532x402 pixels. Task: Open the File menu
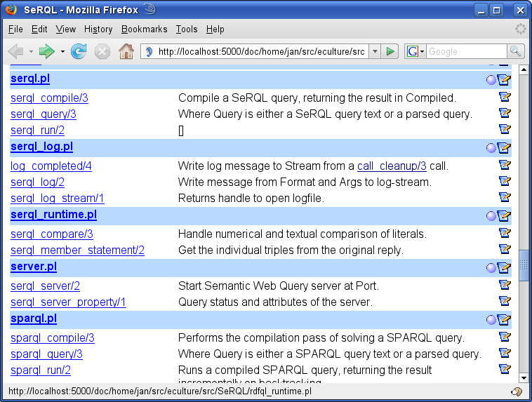(x=15, y=29)
